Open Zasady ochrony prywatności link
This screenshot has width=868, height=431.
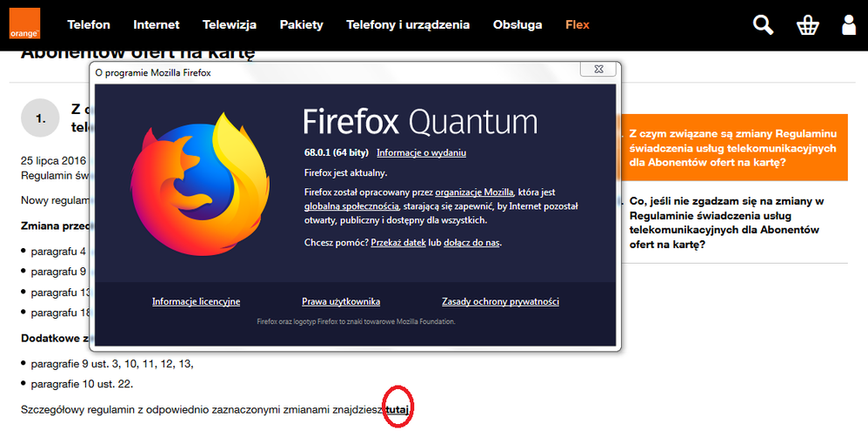click(500, 301)
